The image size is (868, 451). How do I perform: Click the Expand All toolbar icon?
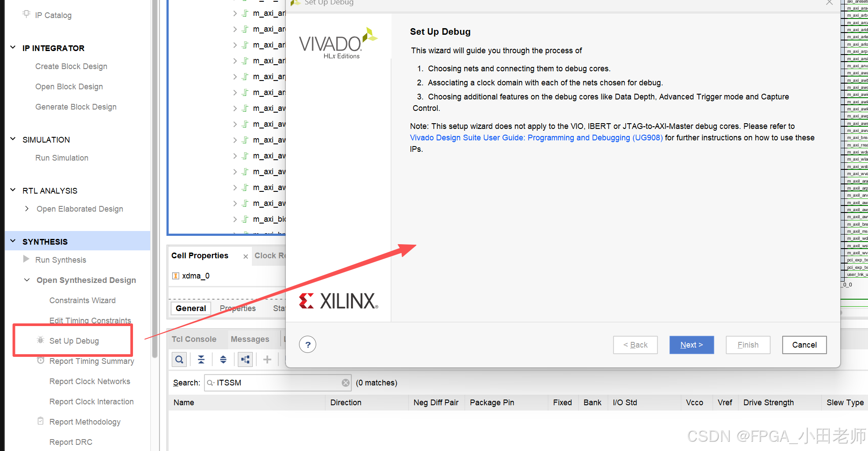[x=223, y=359]
